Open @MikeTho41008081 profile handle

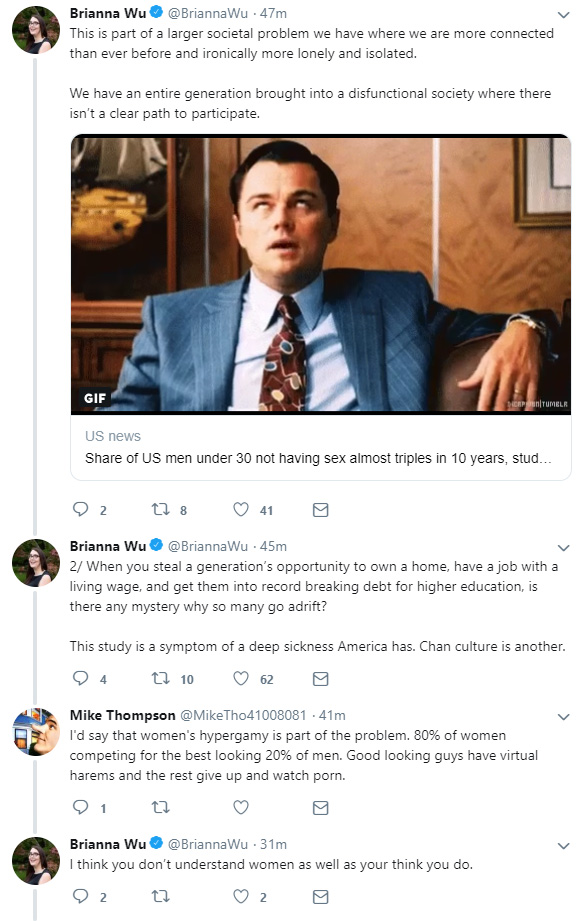pyautogui.click(x=243, y=715)
